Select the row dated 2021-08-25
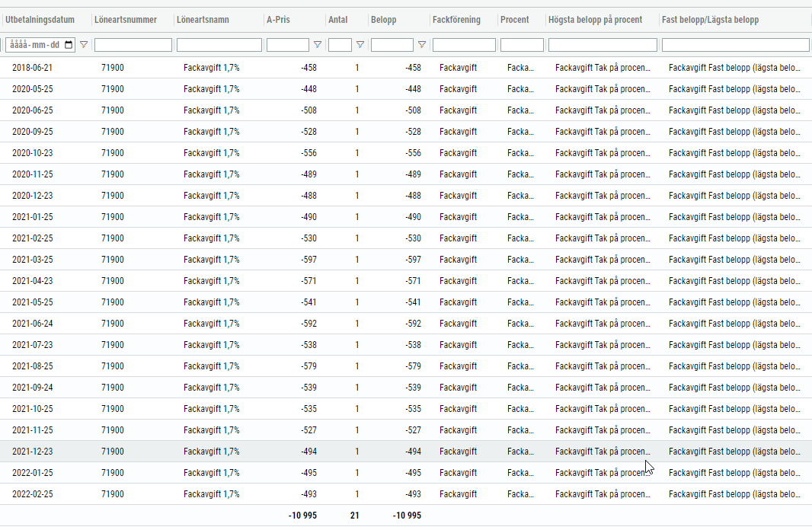The height and width of the screenshot is (530, 812). click(406, 366)
